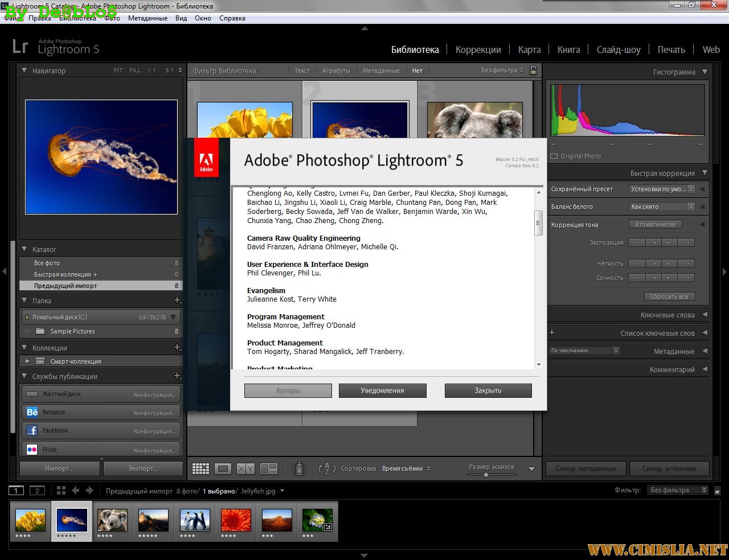The height and width of the screenshot is (560, 729).
Task: Enable Текст library filter
Action: pos(302,71)
